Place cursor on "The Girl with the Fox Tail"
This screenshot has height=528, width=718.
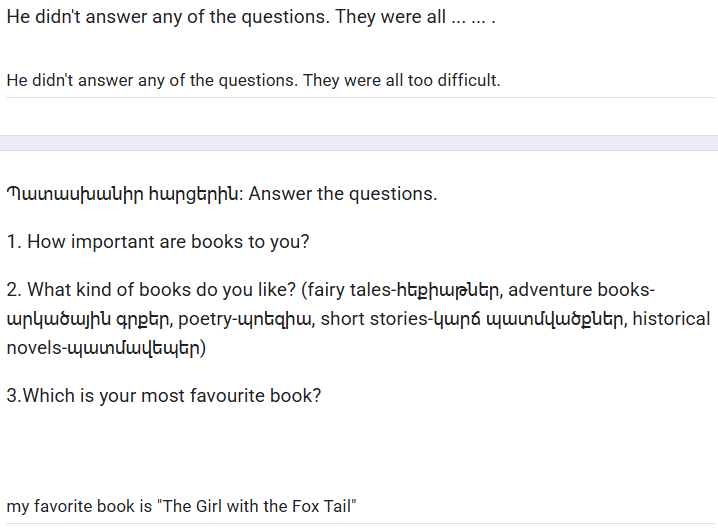click(256, 506)
